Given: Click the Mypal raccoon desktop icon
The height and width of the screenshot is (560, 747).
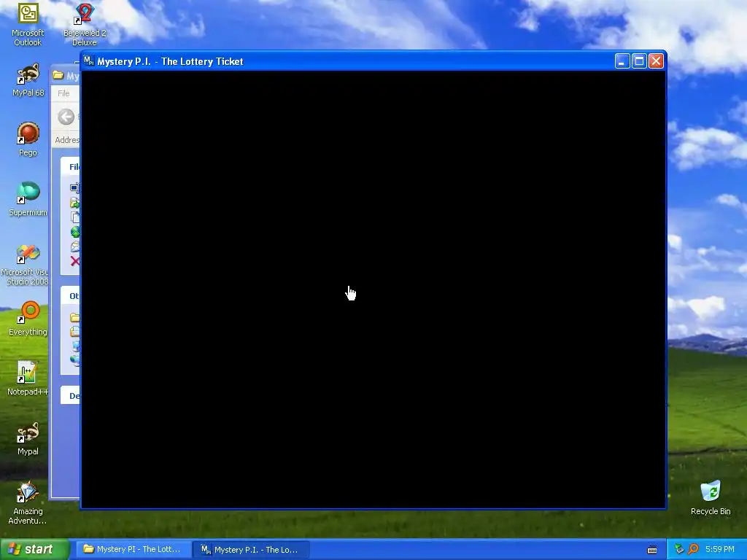Looking at the screenshot, I should tap(28, 438).
